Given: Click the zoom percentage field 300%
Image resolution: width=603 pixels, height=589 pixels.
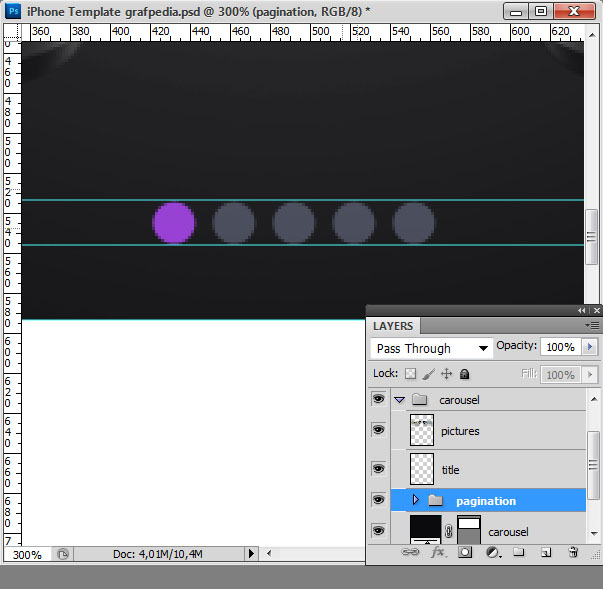Looking at the screenshot, I should pyautogui.click(x=27, y=554).
